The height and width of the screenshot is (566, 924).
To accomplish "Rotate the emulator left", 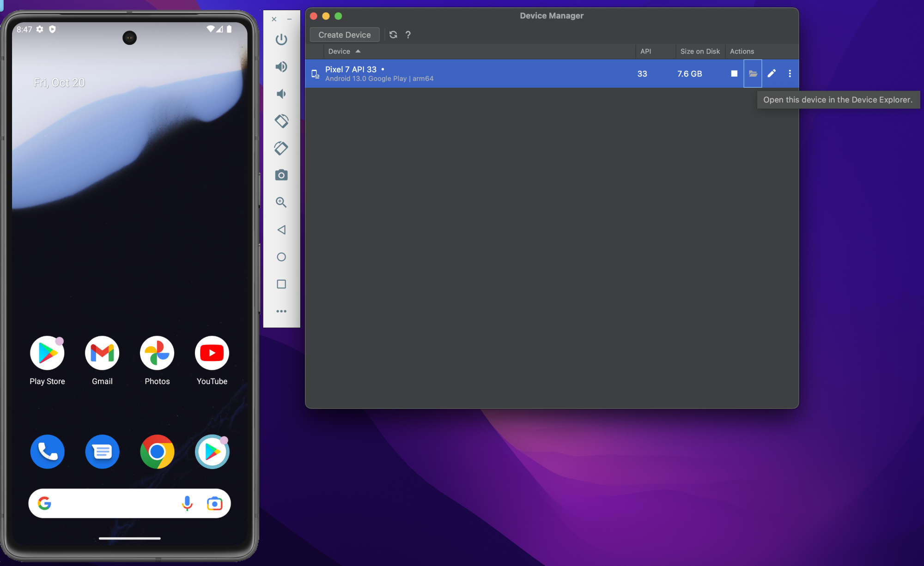I will pyautogui.click(x=281, y=121).
